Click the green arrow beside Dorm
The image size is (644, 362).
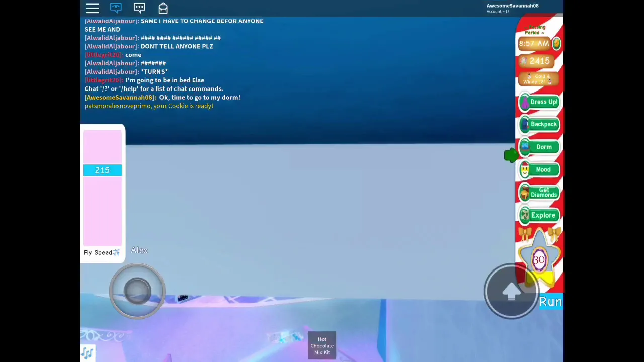[x=511, y=156]
